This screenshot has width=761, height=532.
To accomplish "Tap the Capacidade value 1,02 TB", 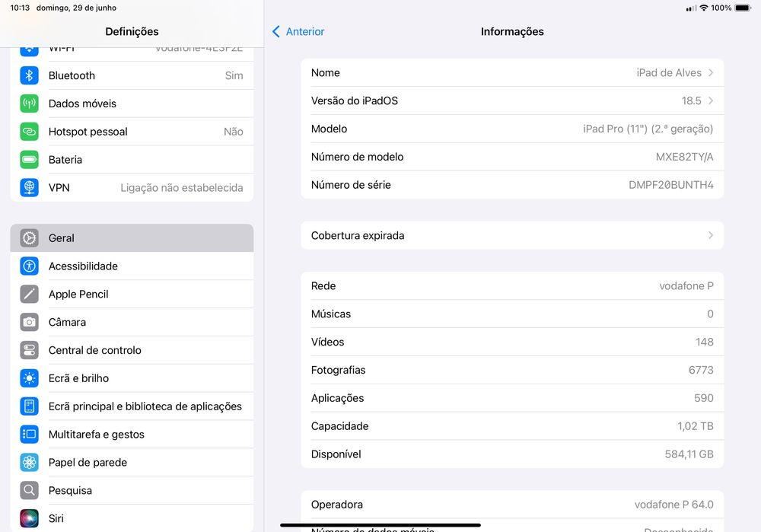I will 696,426.
